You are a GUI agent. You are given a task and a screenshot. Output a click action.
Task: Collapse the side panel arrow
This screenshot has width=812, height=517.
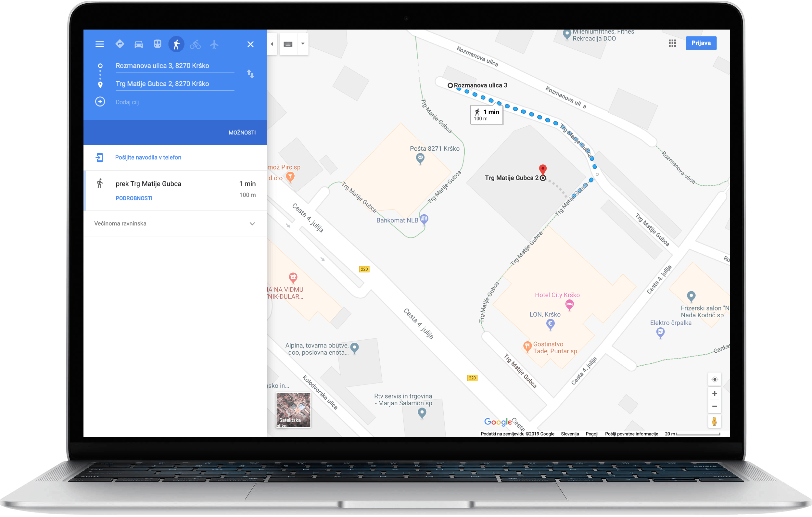tap(272, 44)
